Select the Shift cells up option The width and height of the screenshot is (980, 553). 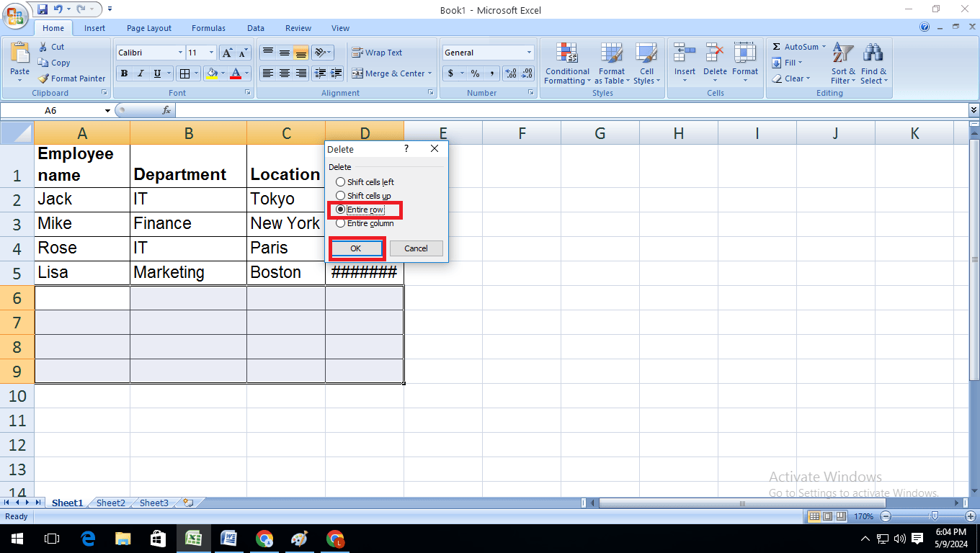[339, 196]
